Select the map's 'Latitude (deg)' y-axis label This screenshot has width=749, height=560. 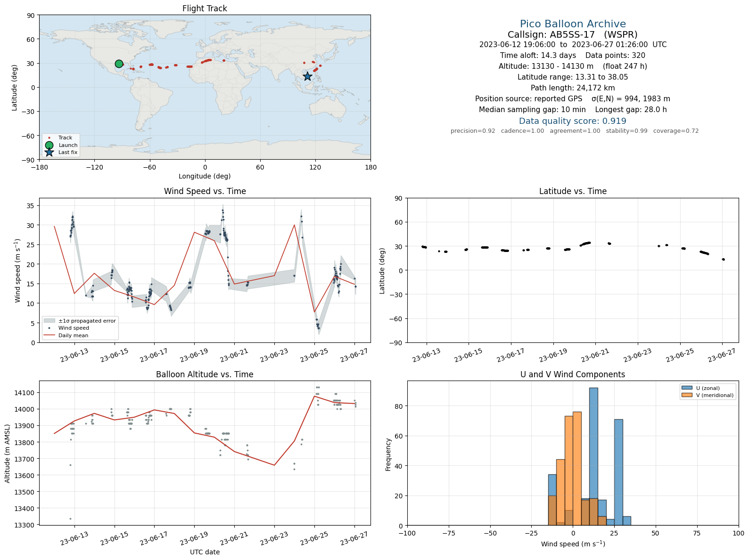click(15, 88)
